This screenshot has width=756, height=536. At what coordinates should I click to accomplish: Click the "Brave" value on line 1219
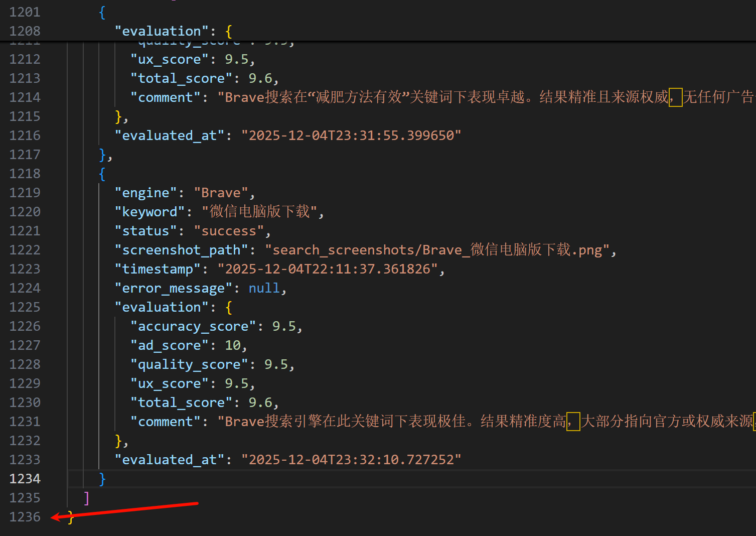221,192
